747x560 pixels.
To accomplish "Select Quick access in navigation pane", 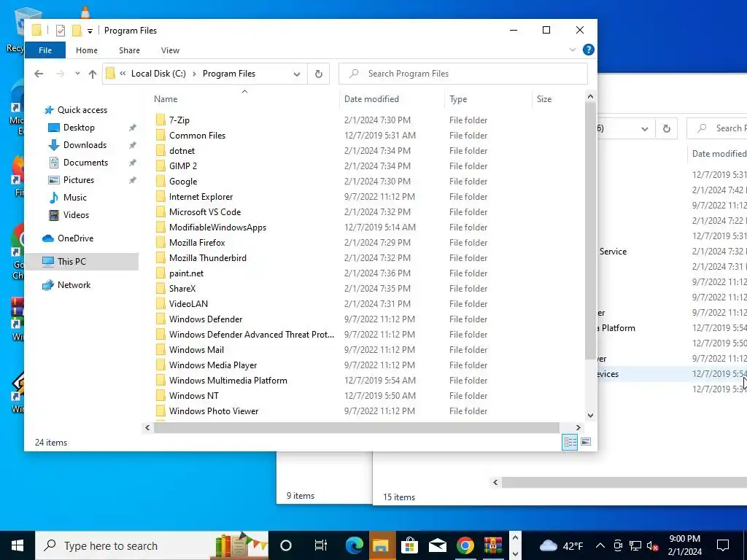I will coord(82,110).
